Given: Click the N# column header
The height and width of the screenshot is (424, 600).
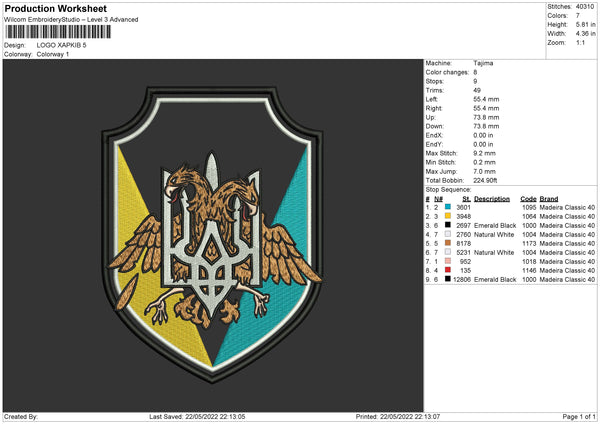Looking at the screenshot, I should (x=438, y=199).
